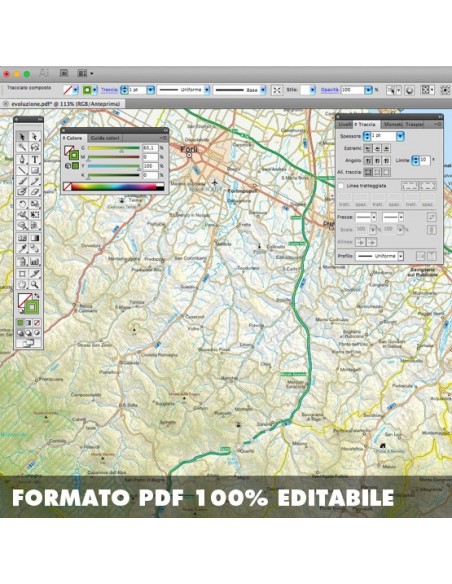Image resolution: width=452 pixels, height=584 pixels.
Task: Switch to the Colore tab
Action: click(x=74, y=138)
